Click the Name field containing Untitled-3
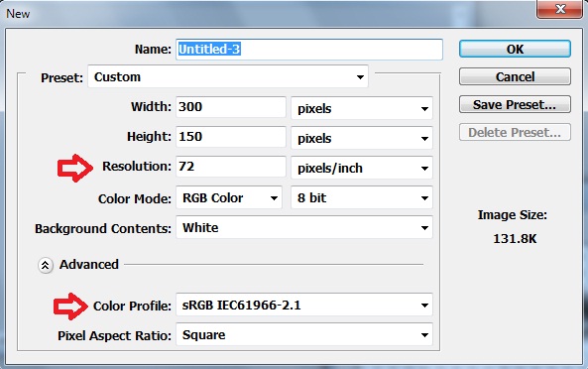Screen dimensions: 588x369 (x=309, y=50)
